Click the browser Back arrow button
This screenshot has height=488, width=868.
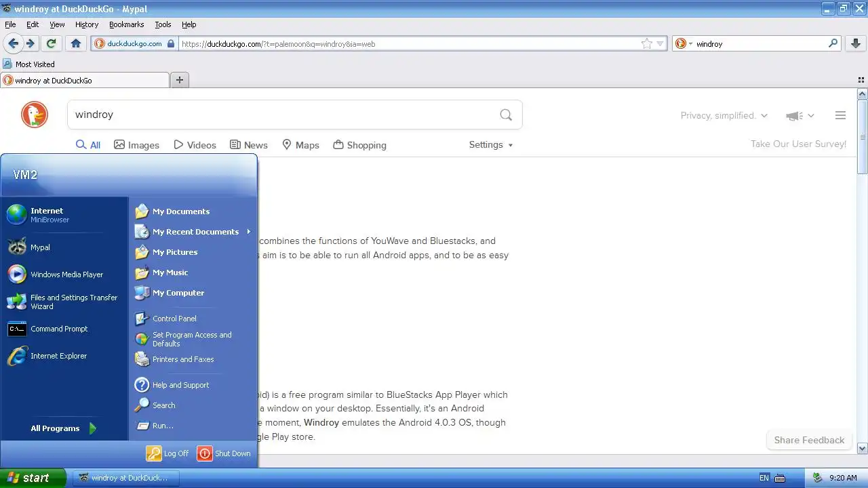[x=13, y=43]
